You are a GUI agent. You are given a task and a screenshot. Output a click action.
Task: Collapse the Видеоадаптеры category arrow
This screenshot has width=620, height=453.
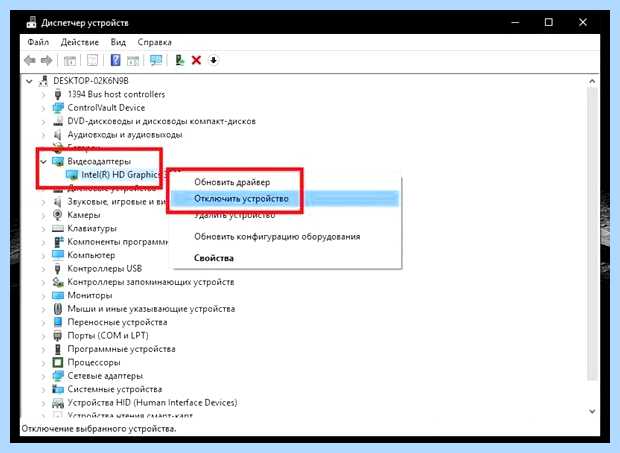44,162
